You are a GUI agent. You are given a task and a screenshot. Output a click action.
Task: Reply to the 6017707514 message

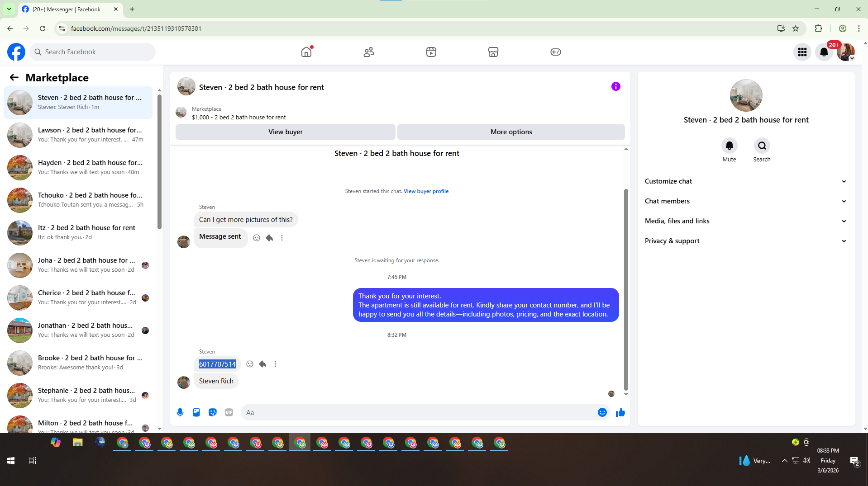262,364
